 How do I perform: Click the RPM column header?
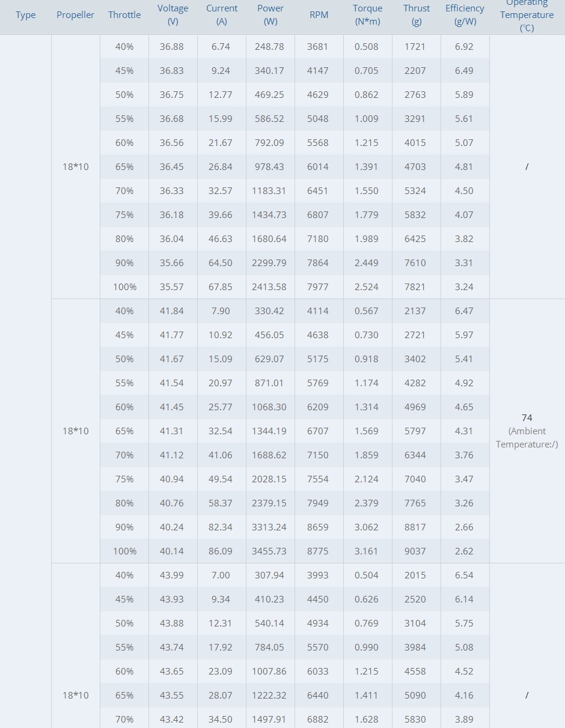point(319,15)
